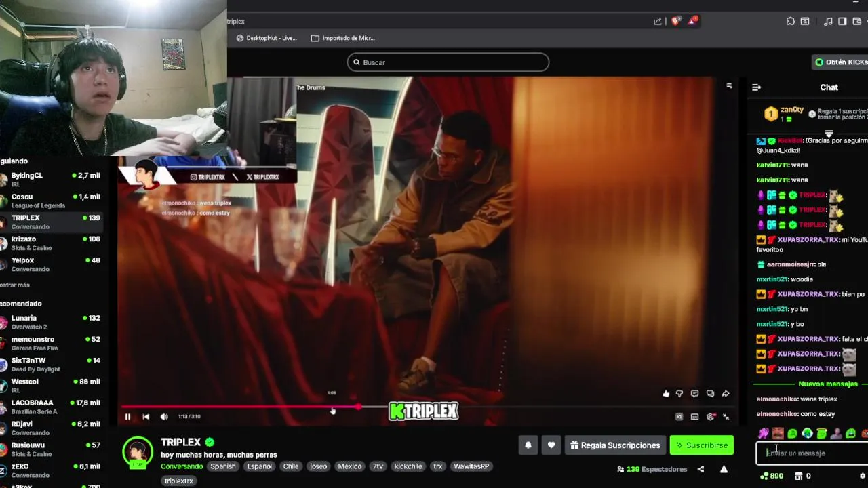Click the address bar share icon
The width and height of the screenshot is (868, 488).
pyautogui.click(x=658, y=22)
